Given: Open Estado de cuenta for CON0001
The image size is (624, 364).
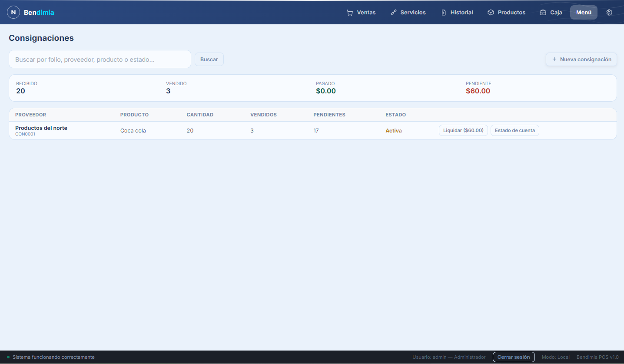Looking at the screenshot, I should click(515, 130).
